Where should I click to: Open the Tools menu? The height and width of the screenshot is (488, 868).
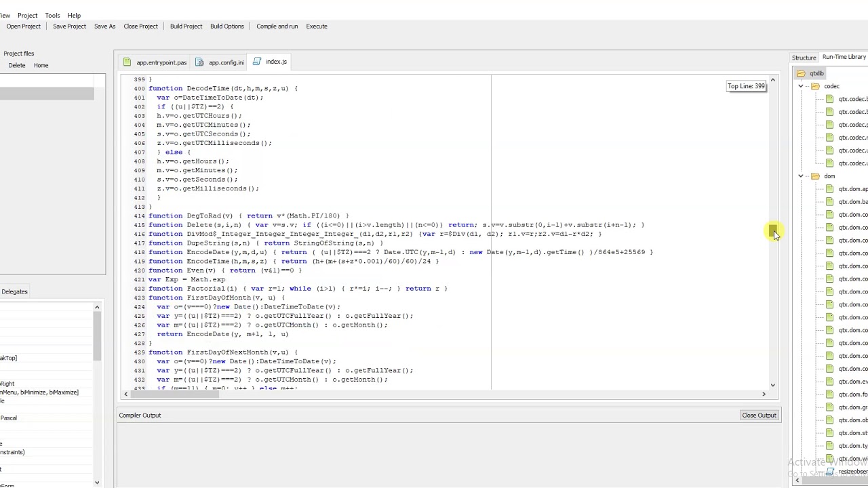52,15
